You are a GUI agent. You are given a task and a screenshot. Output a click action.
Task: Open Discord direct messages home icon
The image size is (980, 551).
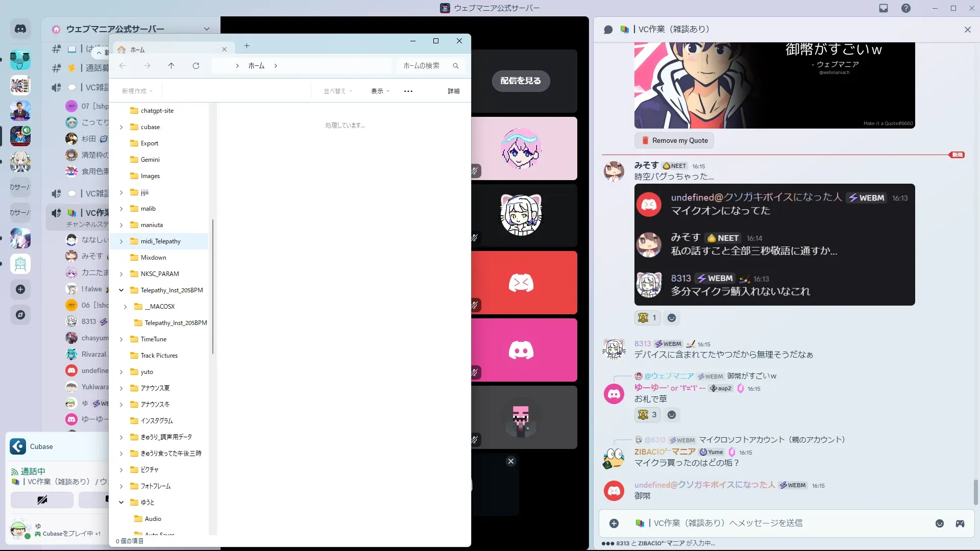20,29
